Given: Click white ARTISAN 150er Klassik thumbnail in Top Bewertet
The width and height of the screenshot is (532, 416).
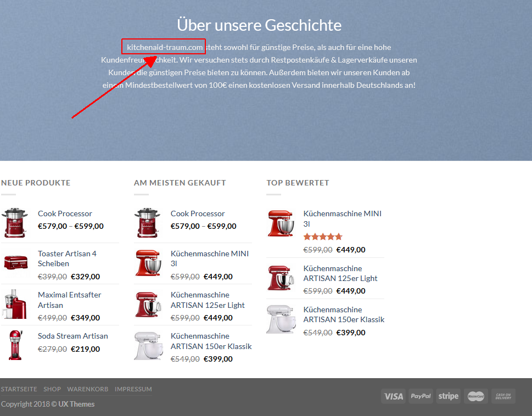Looking at the screenshot, I should coord(280,319).
